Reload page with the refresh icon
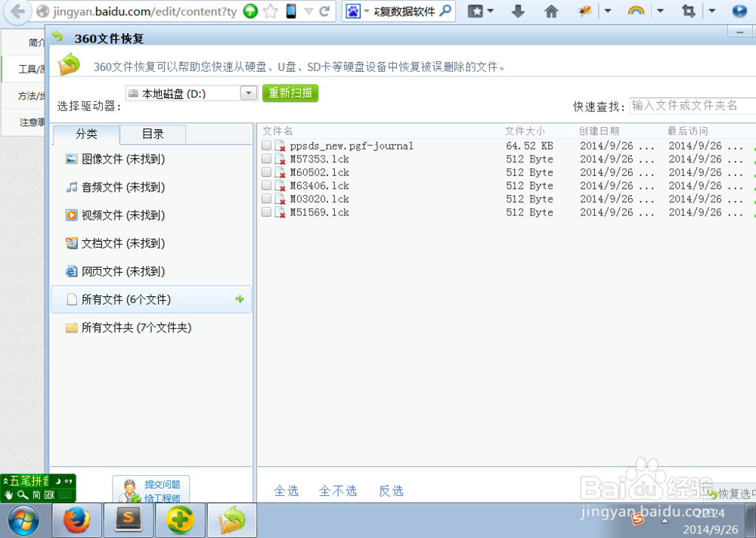Viewport: 756px width, 538px height. pyautogui.click(x=324, y=11)
